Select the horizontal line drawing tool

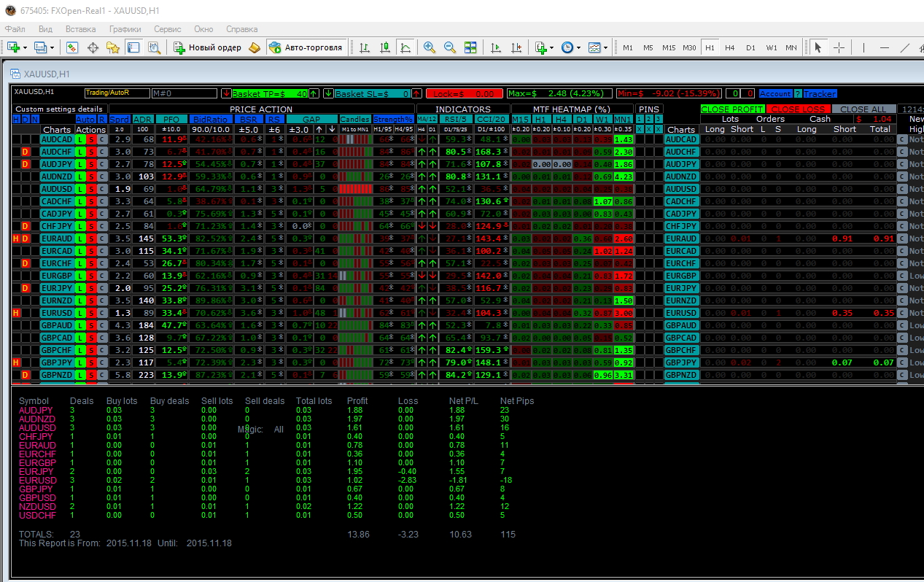(884, 47)
